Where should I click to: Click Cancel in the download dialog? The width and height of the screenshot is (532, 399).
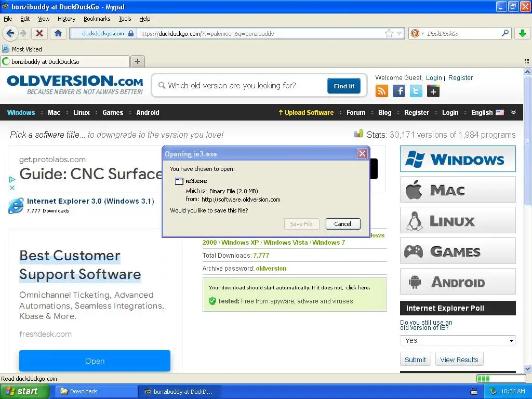(343, 224)
